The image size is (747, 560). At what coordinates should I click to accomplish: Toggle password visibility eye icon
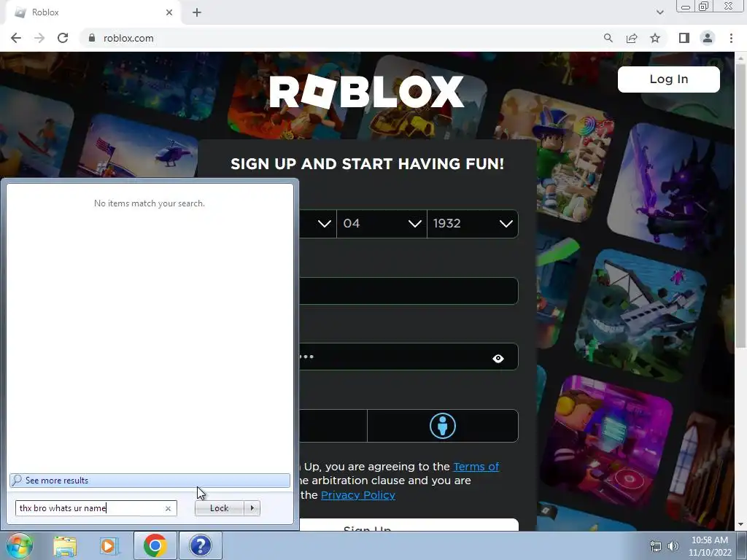tap(498, 359)
